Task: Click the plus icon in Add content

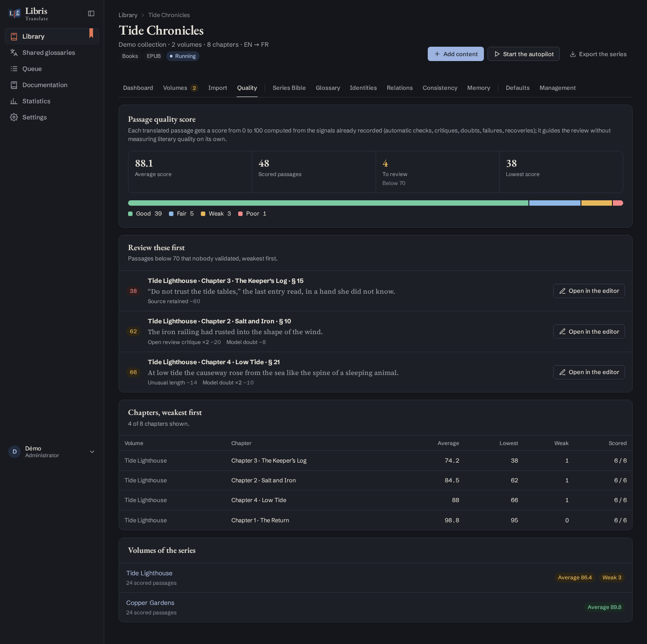Action: tap(437, 54)
